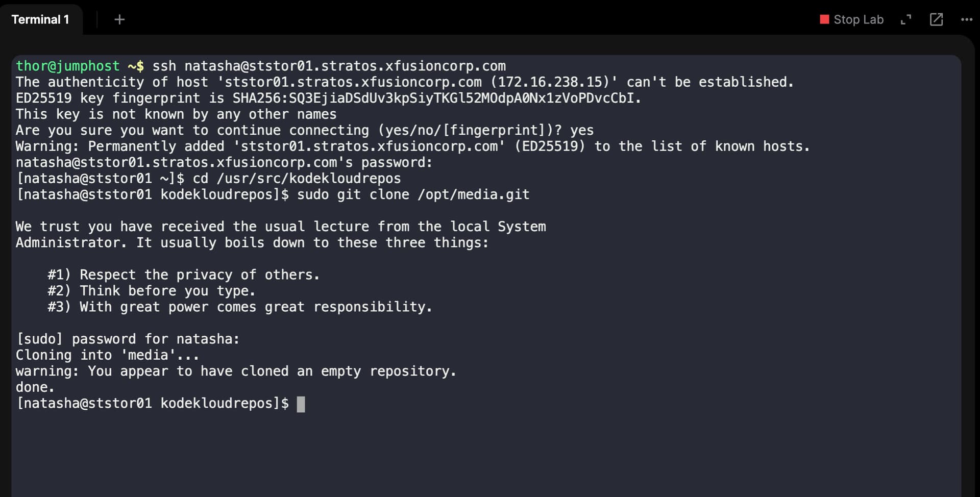Image resolution: width=980 pixels, height=497 pixels.
Task: Click the SHA256 key fingerprint text
Action: [436, 98]
